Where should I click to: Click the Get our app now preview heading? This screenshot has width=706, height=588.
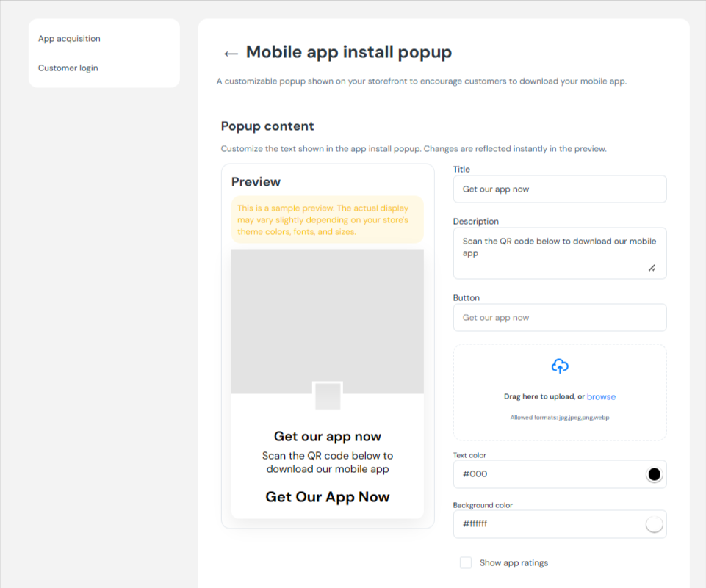coord(328,437)
